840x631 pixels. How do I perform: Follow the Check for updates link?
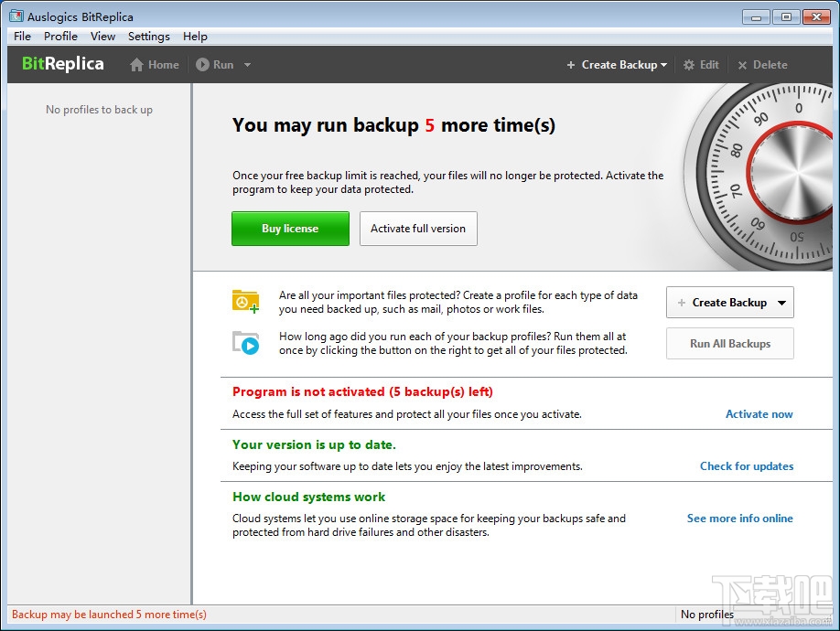747,466
